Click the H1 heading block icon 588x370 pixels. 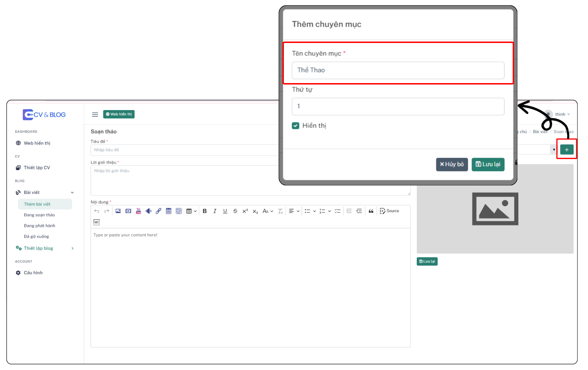pos(97,222)
